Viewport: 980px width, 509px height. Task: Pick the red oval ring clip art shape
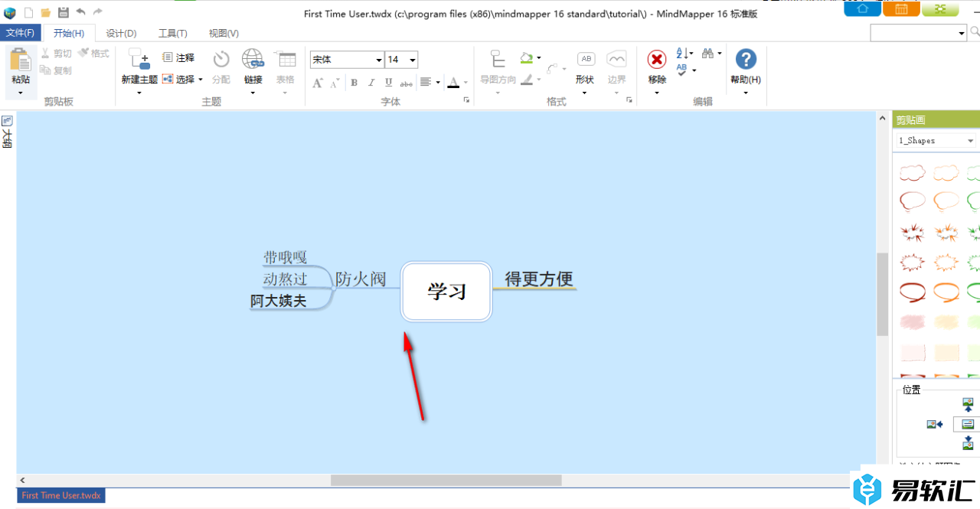912,292
